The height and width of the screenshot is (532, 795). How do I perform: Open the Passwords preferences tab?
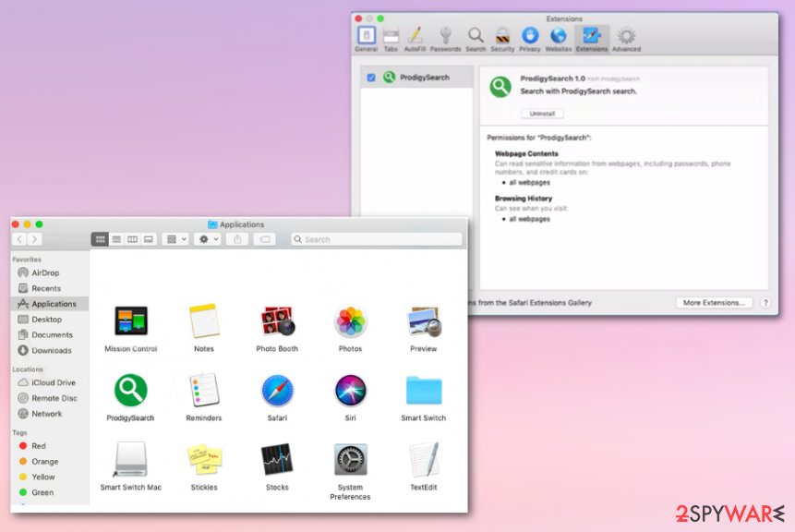pyautogui.click(x=445, y=40)
